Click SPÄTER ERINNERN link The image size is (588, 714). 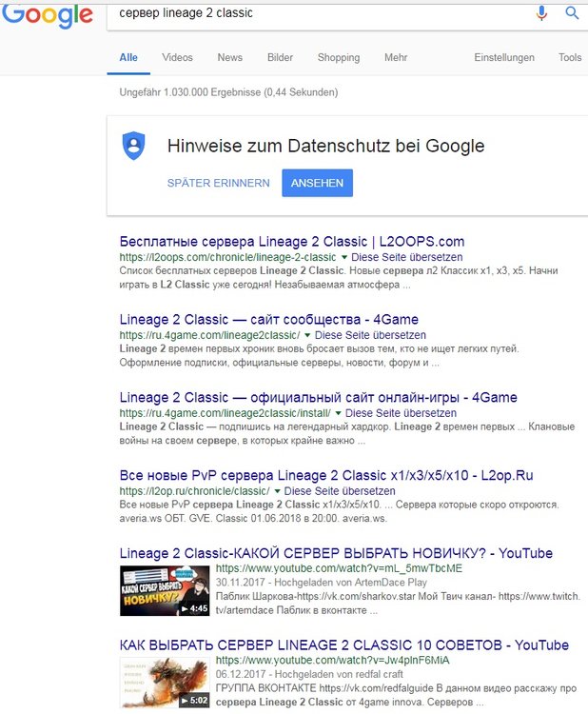pos(219,183)
